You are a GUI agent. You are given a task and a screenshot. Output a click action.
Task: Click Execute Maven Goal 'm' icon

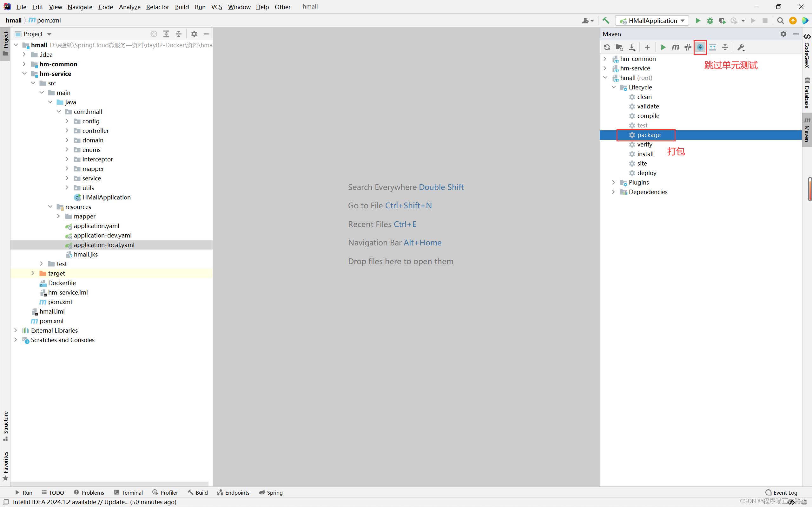point(676,47)
